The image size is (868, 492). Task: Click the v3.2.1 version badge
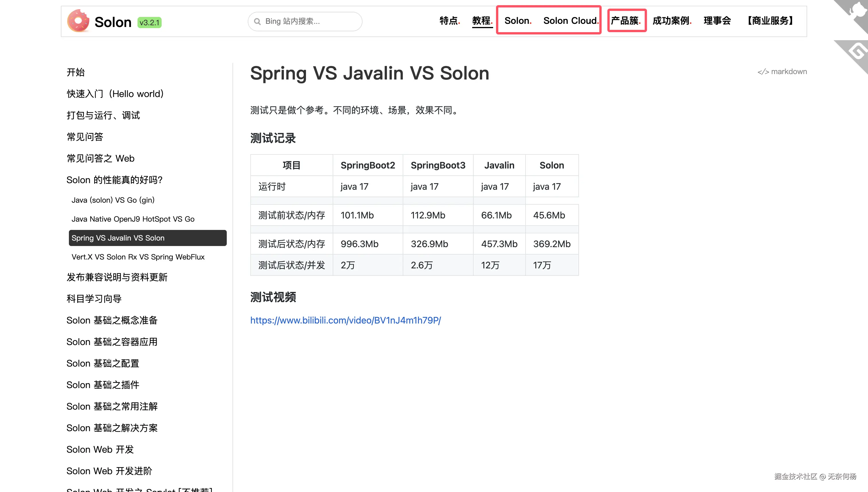149,23
